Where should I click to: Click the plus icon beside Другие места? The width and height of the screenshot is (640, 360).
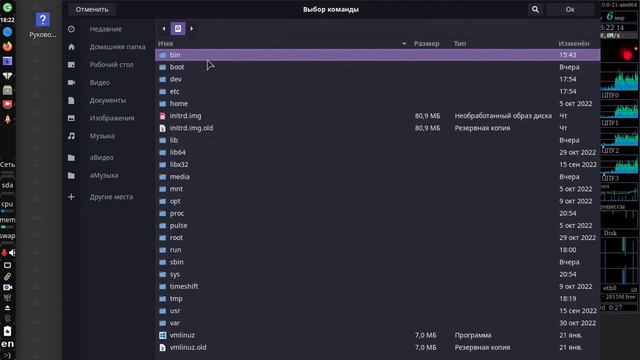(x=71, y=197)
